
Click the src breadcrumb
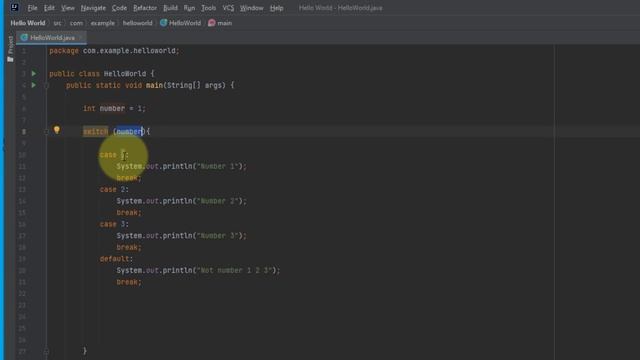tap(57, 23)
